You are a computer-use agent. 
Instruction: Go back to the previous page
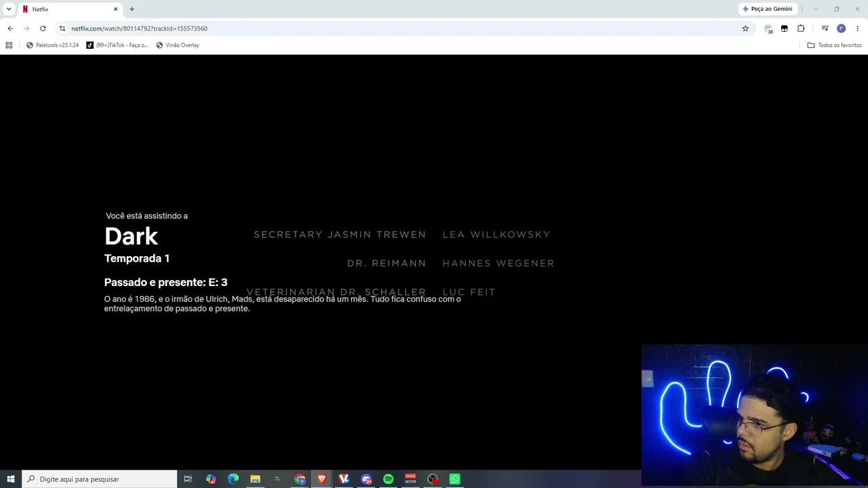coord(10,28)
